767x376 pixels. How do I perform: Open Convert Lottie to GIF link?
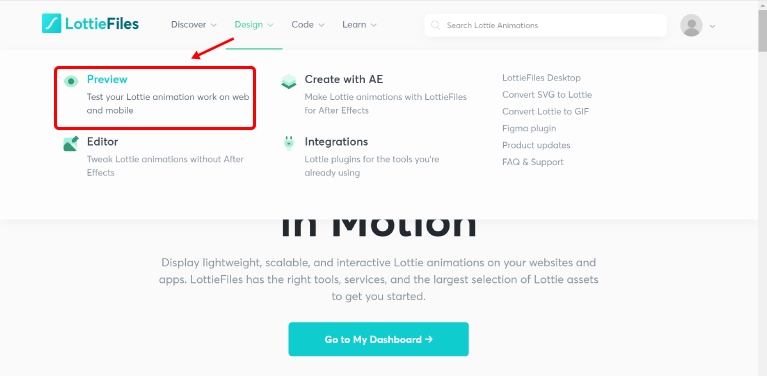(x=545, y=111)
